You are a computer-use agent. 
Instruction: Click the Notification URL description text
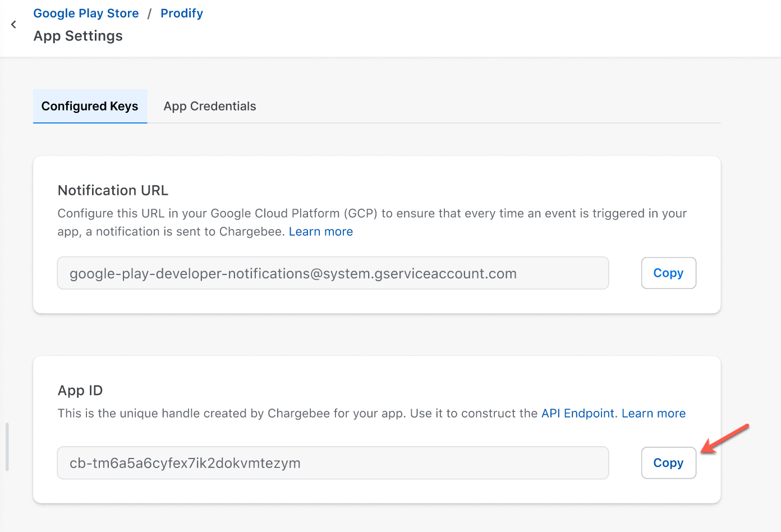click(371, 214)
